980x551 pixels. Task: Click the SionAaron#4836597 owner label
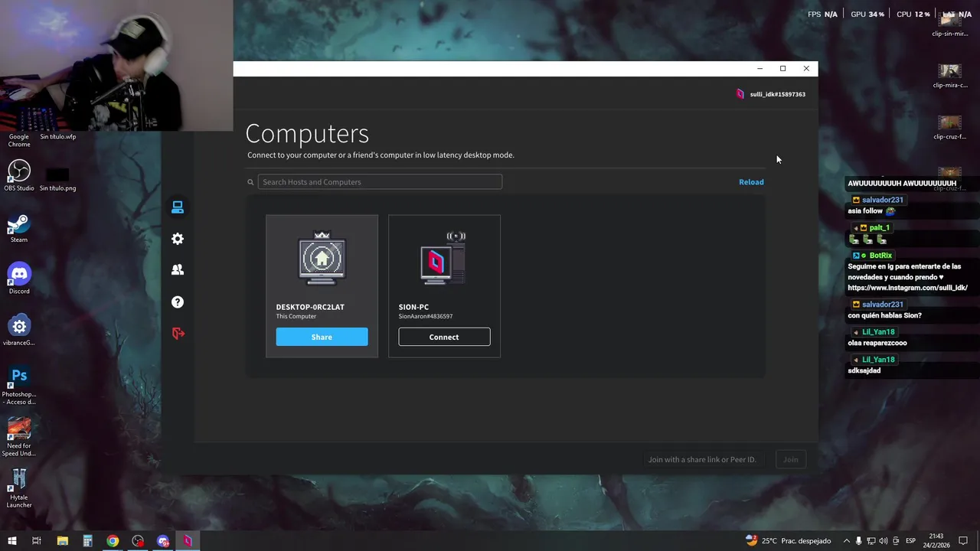click(x=425, y=317)
